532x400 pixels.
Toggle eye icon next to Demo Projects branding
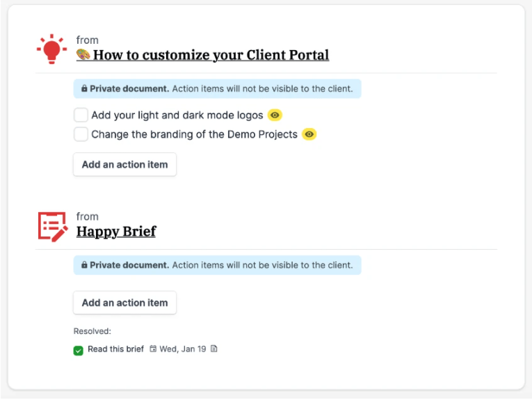pos(309,134)
